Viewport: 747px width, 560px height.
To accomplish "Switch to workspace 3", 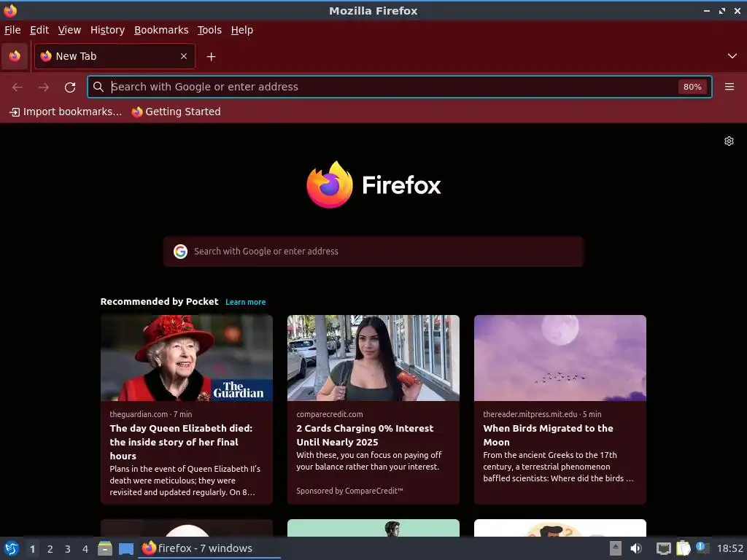I will coord(68,549).
